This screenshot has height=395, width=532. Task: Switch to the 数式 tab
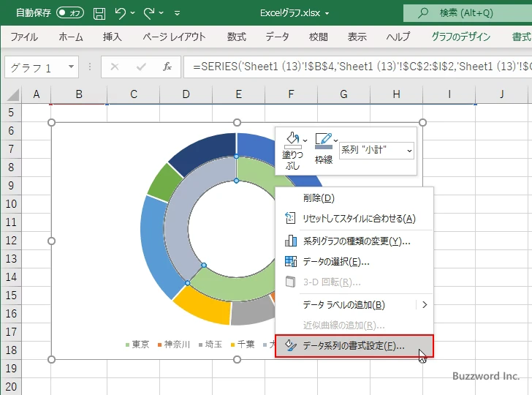pyautogui.click(x=237, y=37)
